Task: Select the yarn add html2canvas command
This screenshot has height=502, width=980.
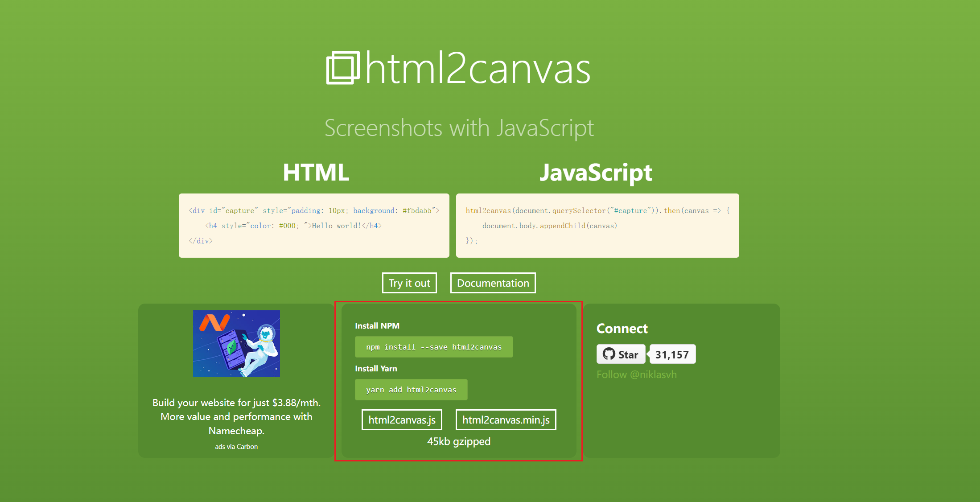Action: pyautogui.click(x=411, y=390)
